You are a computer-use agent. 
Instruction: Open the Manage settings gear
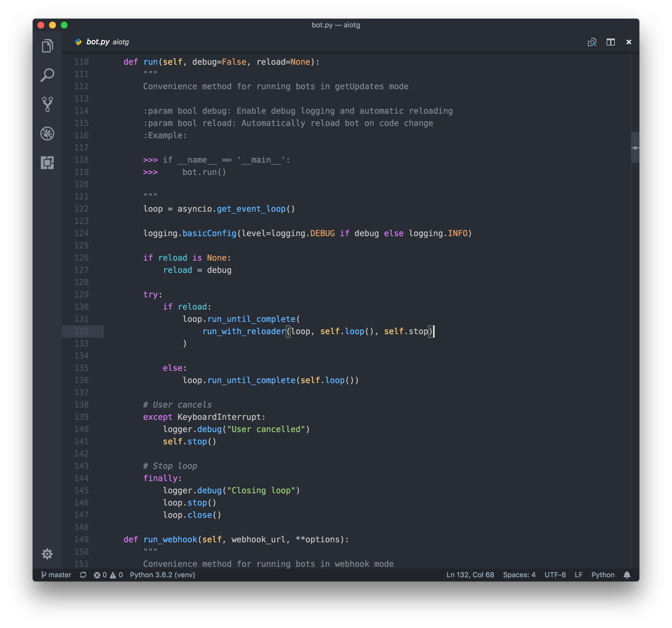point(47,554)
